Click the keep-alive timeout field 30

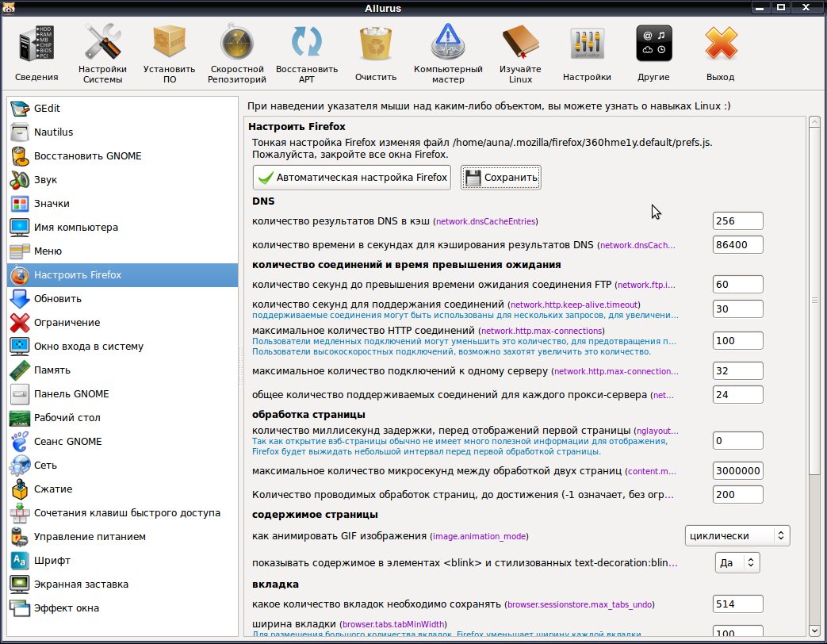(x=737, y=309)
